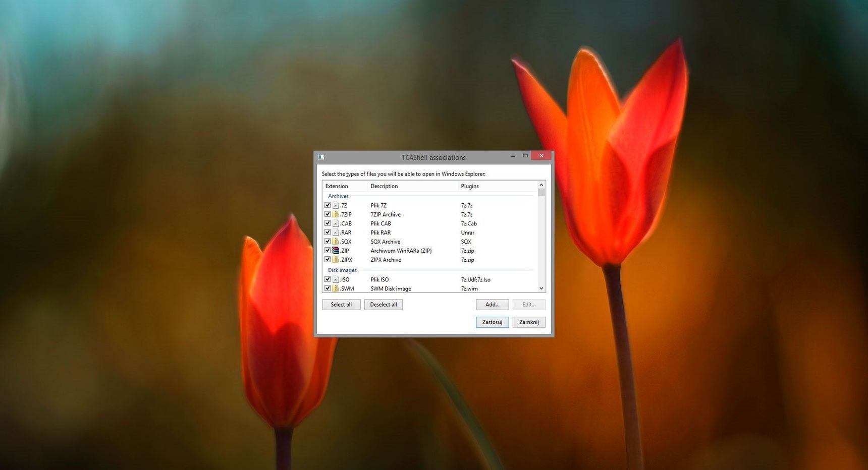This screenshot has width=868, height=470.
Task: Minimize the TC4Shell associations window
Action: pyautogui.click(x=513, y=156)
